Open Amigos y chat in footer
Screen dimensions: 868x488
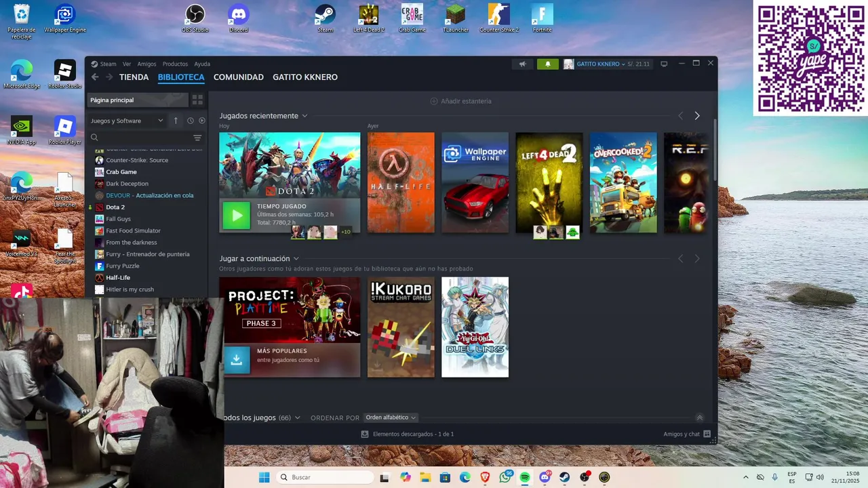point(687,434)
